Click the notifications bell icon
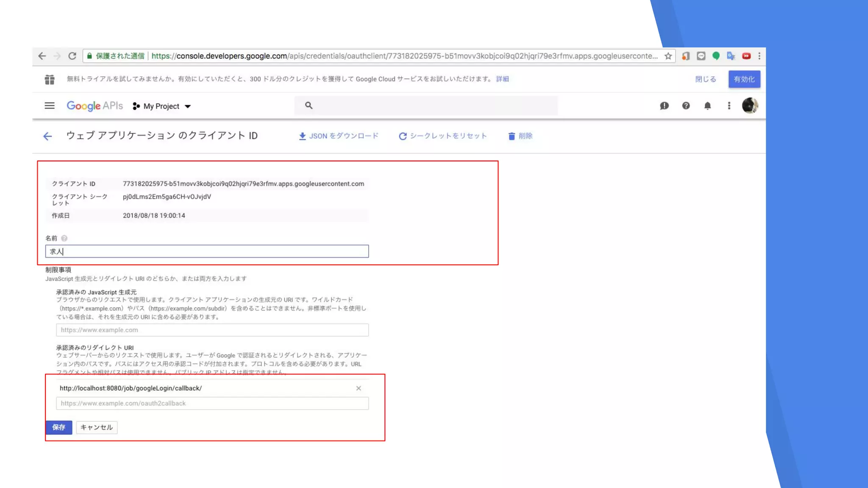The width and height of the screenshot is (868, 488). click(x=707, y=106)
